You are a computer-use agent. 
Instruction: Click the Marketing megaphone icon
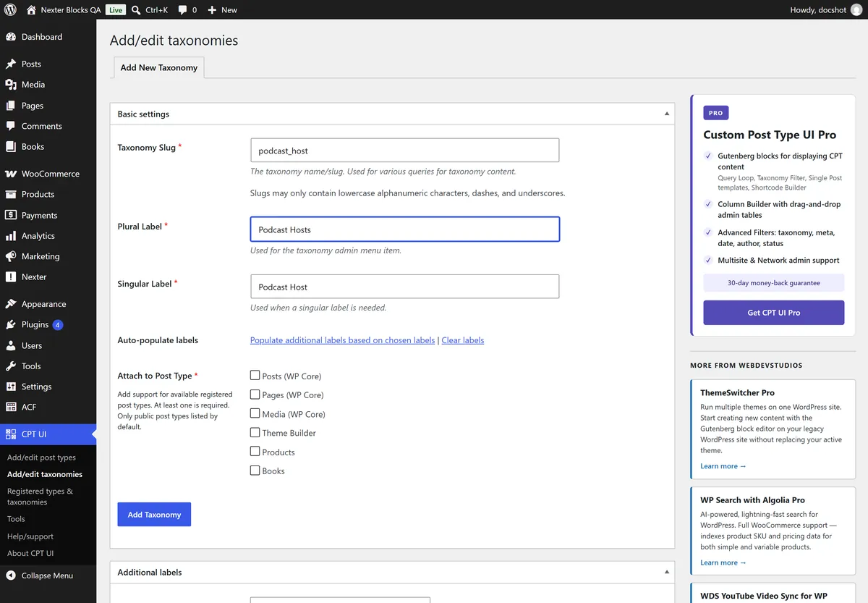tap(11, 256)
